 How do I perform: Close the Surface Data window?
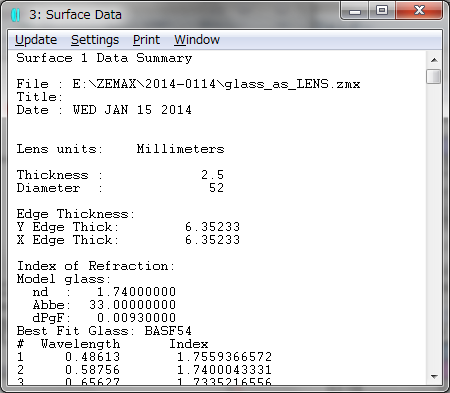click(x=419, y=10)
